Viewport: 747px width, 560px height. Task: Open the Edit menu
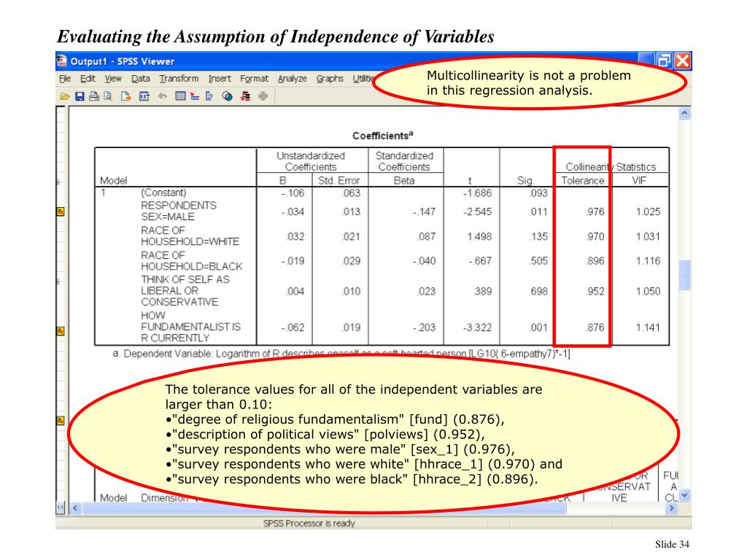(88, 79)
